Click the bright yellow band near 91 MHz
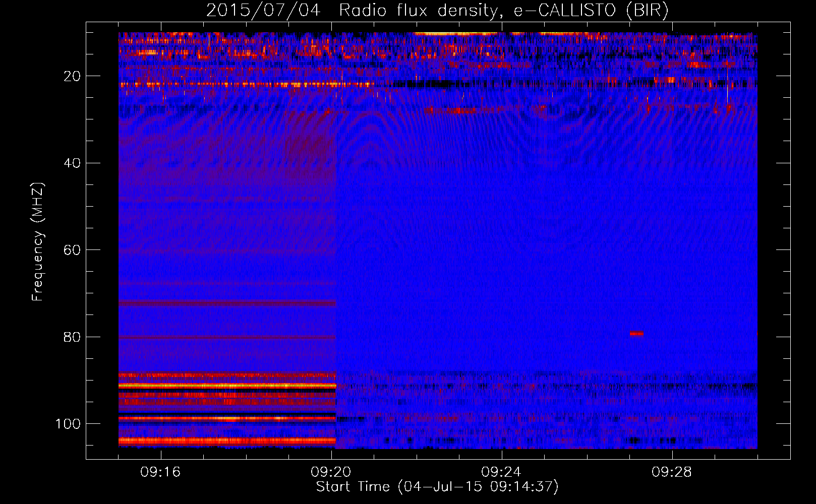This screenshot has height=504, width=816. click(227, 386)
